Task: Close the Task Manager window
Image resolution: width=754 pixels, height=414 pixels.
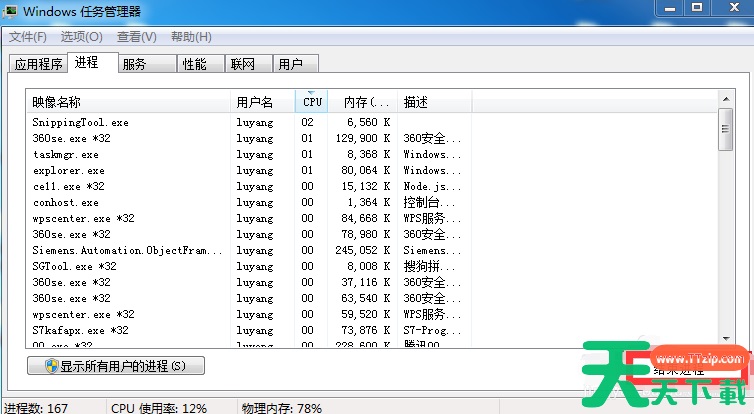Action: (733, 8)
